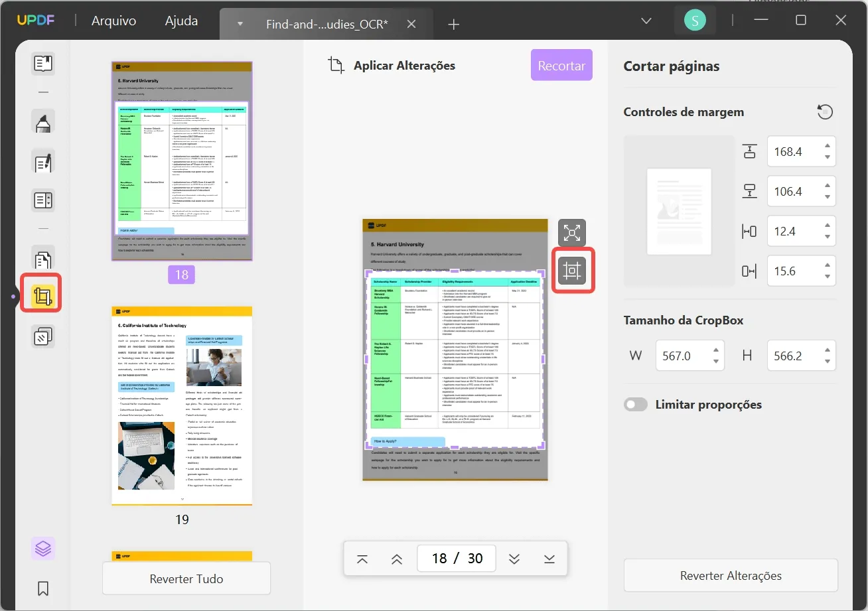Image resolution: width=868 pixels, height=611 pixels.
Task: Click the margin preview page thumbnail
Action: (679, 211)
